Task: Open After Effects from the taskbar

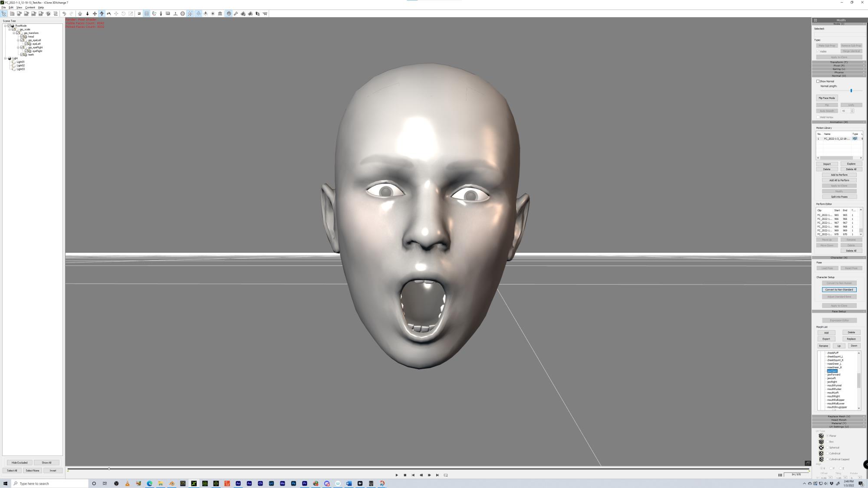Action: (x=238, y=483)
